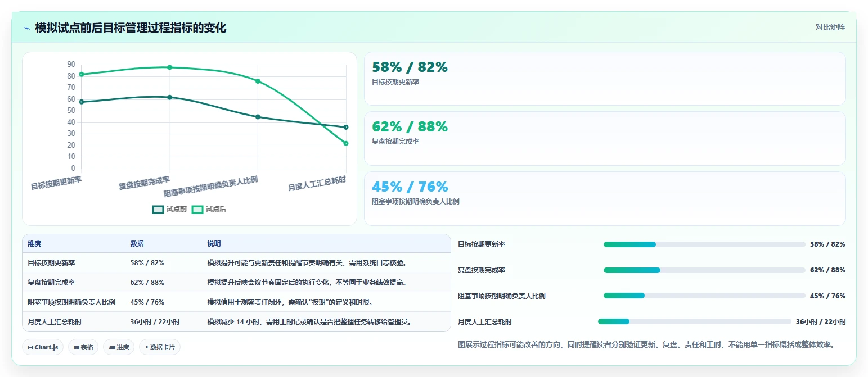Click the 复盘按期完成率 progress bar
This screenshot has width=868, height=377.
704,270
